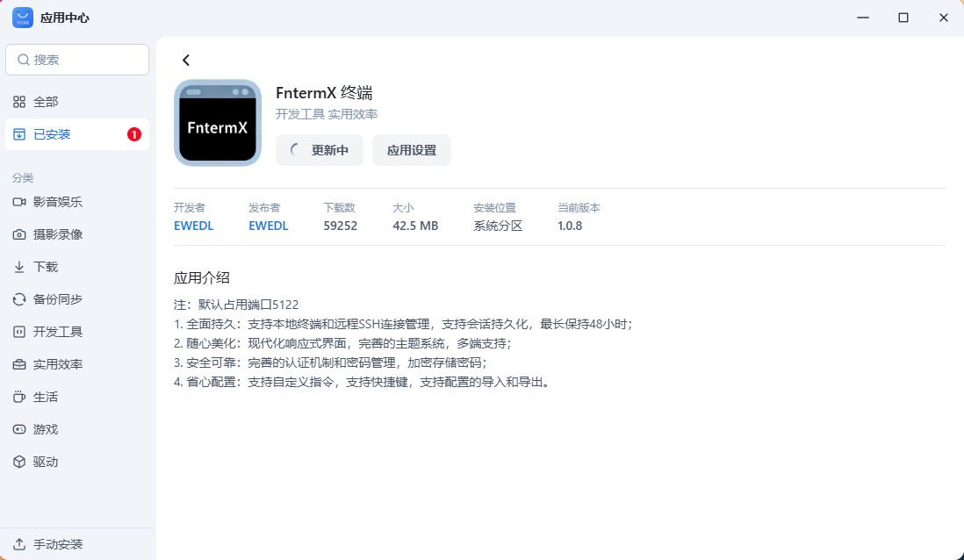Click the 随心美化 description line
The height and width of the screenshot is (560, 964).
point(343,343)
